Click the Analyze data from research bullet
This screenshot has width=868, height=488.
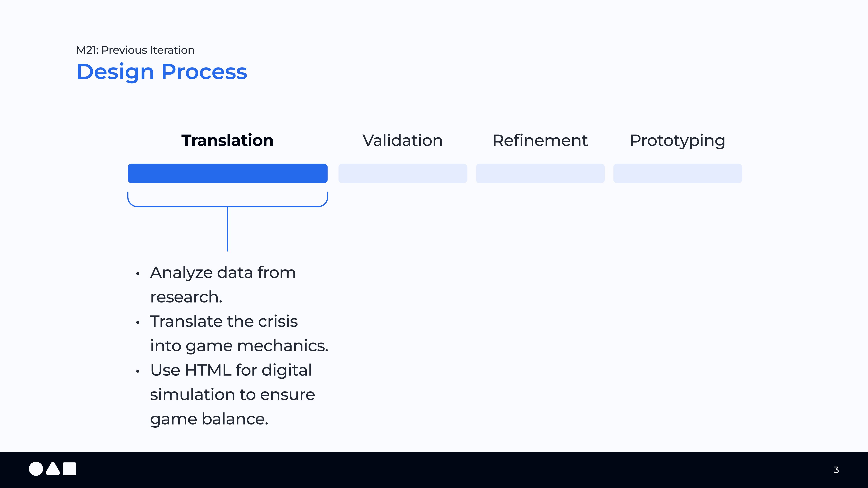point(223,272)
